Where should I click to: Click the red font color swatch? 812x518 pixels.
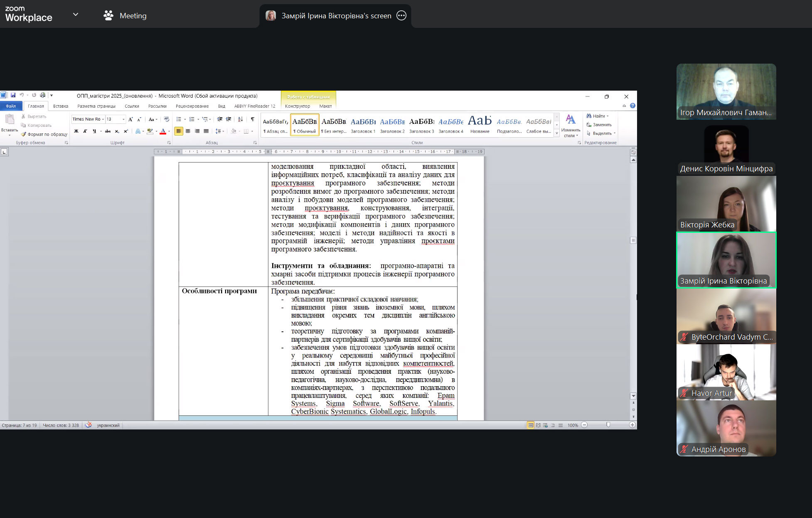pyautogui.click(x=163, y=131)
